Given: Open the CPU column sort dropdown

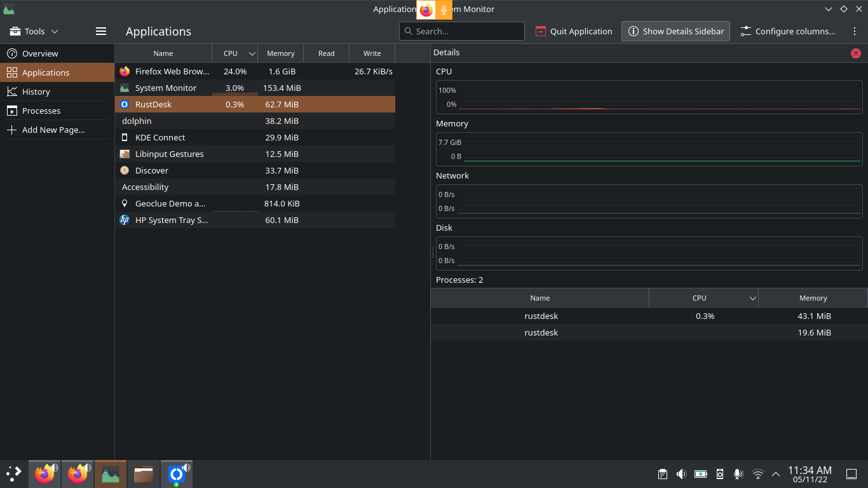Looking at the screenshot, I should pos(252,53).
